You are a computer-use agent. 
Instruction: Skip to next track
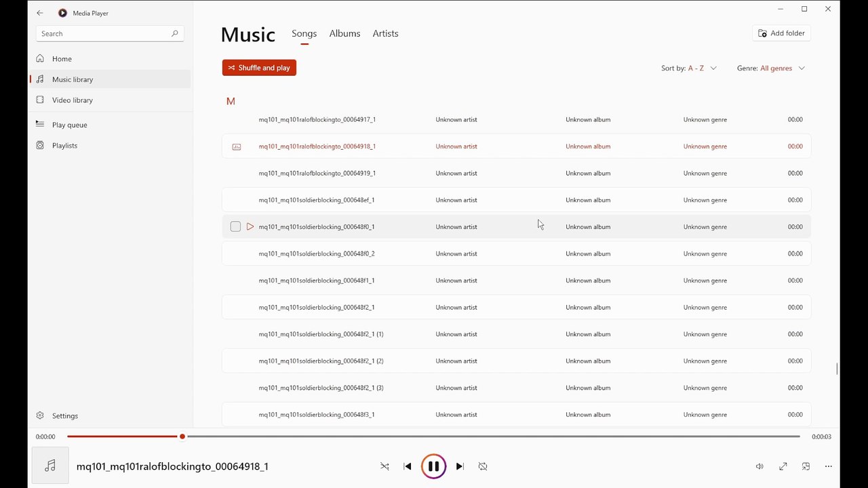point(460,466)
